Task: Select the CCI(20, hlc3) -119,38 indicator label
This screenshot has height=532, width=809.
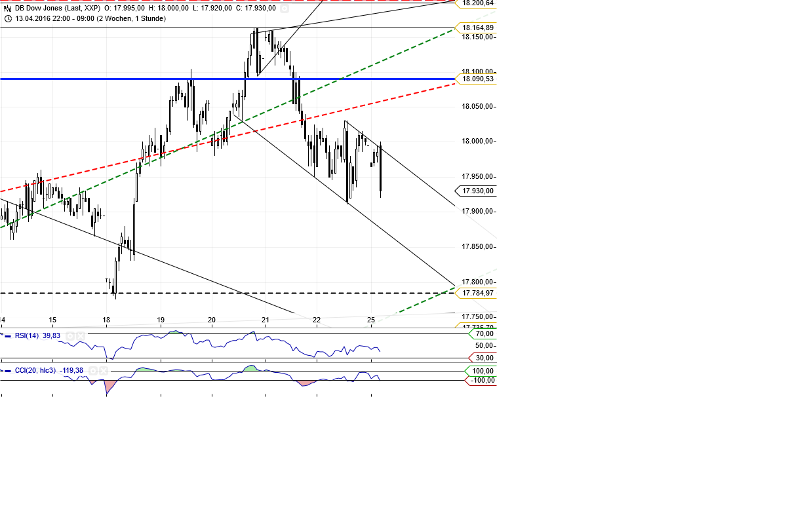Action: pos(49,370)
